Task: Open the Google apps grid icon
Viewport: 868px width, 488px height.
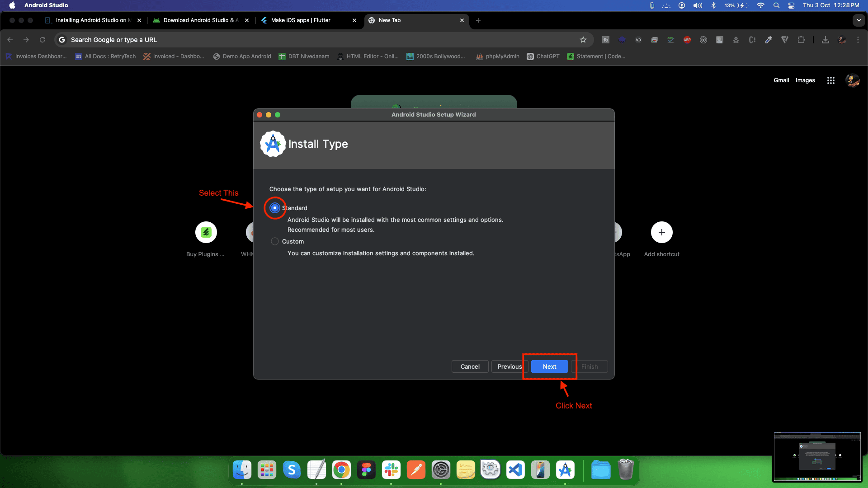Action: [x=831, y=80]
